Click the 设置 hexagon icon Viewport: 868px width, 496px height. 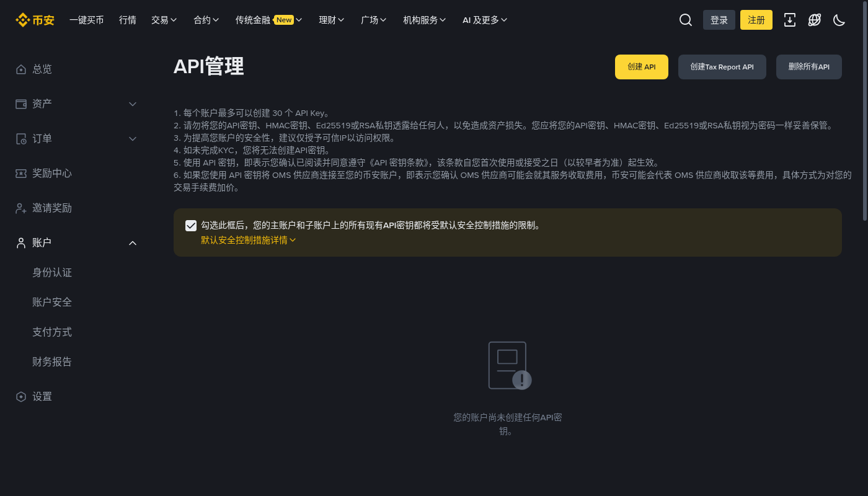point(21,397)
